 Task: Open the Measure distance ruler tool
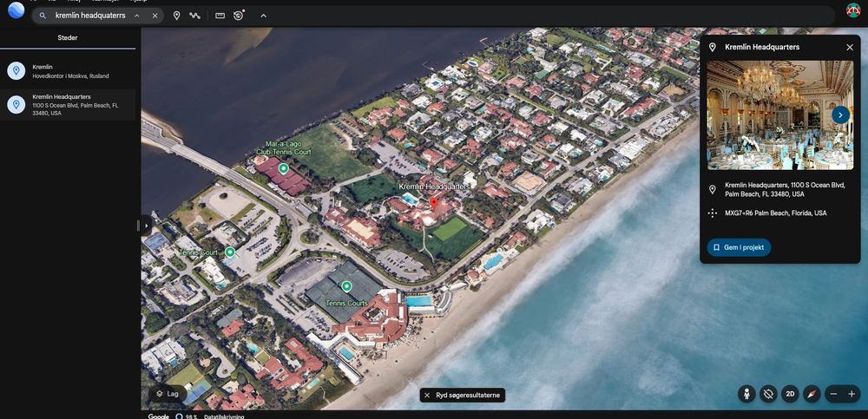pyautogui.click(x=220, y=16)
